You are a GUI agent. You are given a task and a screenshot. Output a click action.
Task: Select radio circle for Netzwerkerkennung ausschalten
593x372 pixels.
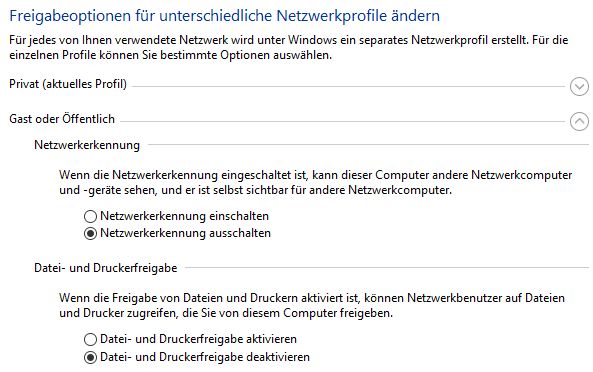(90, 234)
